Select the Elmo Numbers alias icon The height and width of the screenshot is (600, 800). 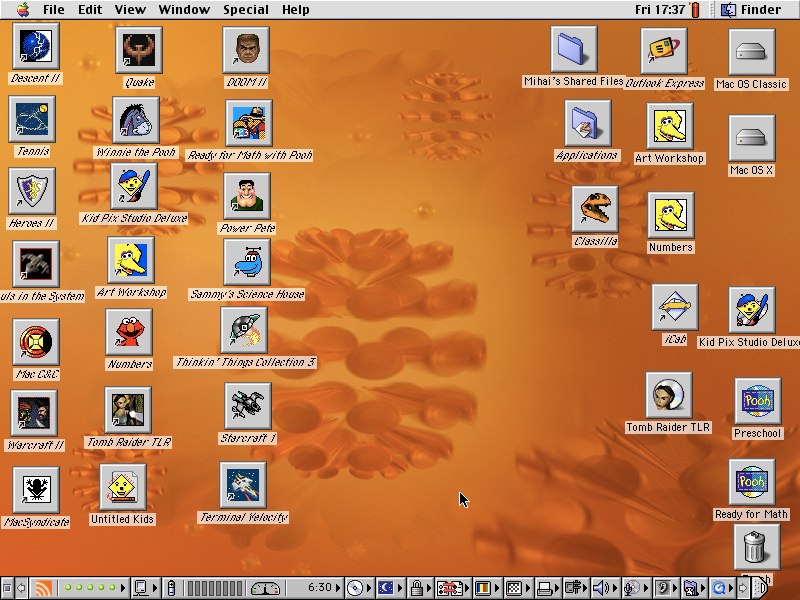point(129,332)
